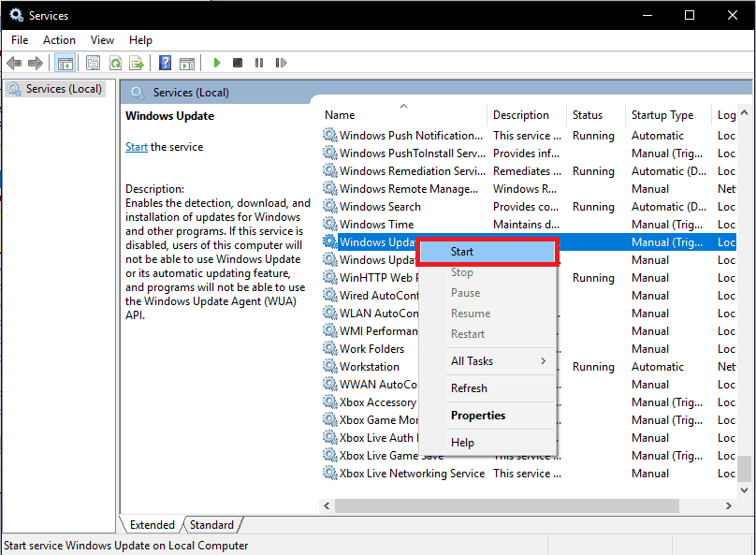Click the green Start Service play icon
Image resolution: width=756 pixels, height=555 pixels.
pos(216,63)
